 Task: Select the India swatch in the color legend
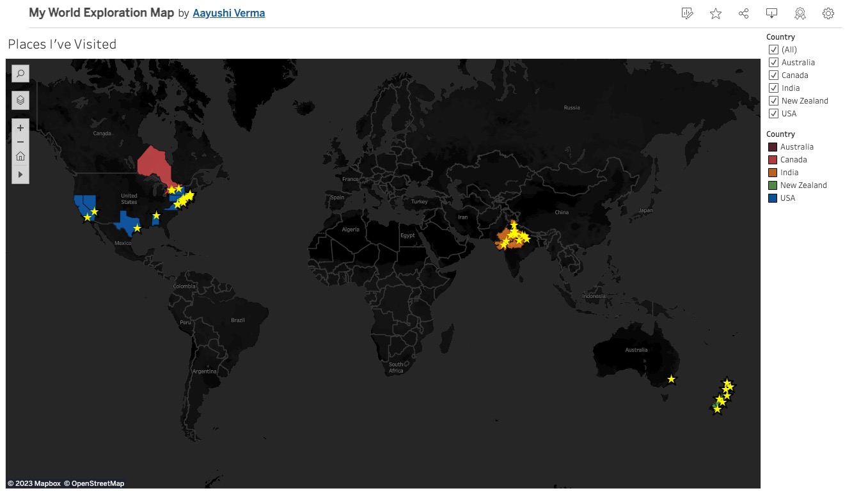point(771,172)
